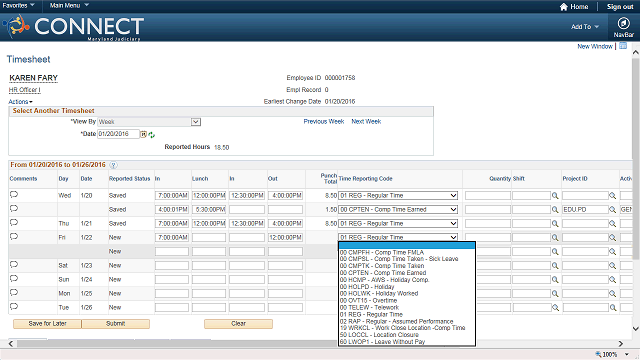Click horizontal scrollbar right arrow
640x360 pixels.
point(621,344)
